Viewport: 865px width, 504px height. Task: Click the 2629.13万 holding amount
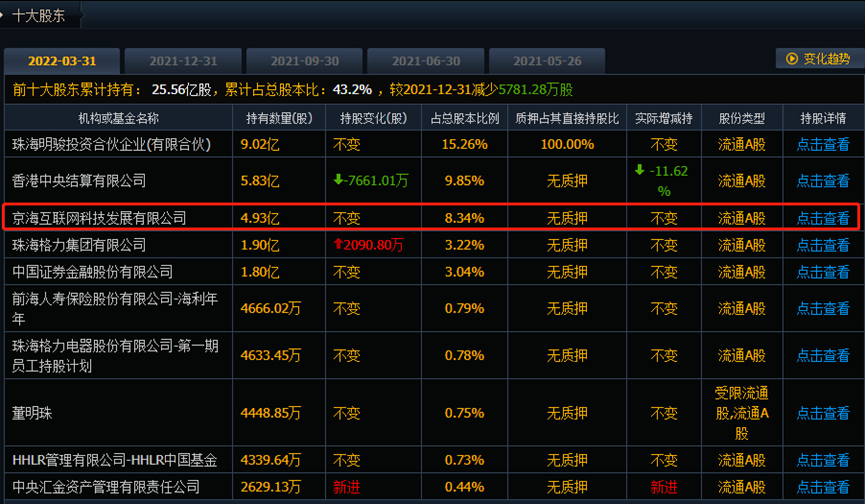pos(271,487)
